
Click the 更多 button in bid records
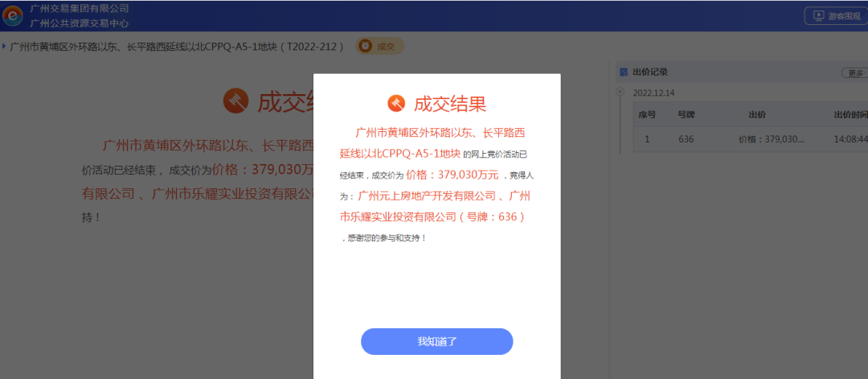(854, 73)
